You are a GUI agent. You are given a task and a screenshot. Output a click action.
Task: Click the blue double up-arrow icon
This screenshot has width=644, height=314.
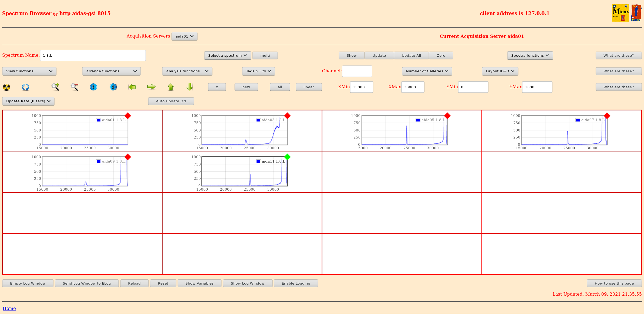tap(113, 87)
